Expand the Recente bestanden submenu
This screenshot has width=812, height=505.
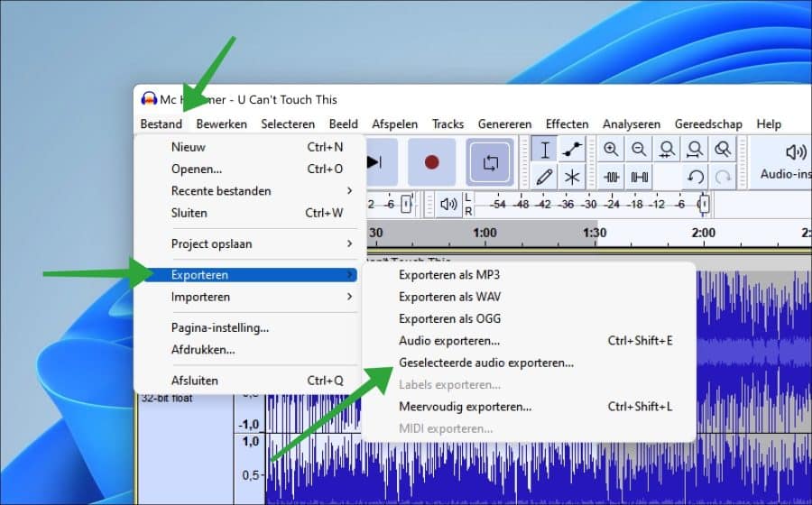point(250,191)
